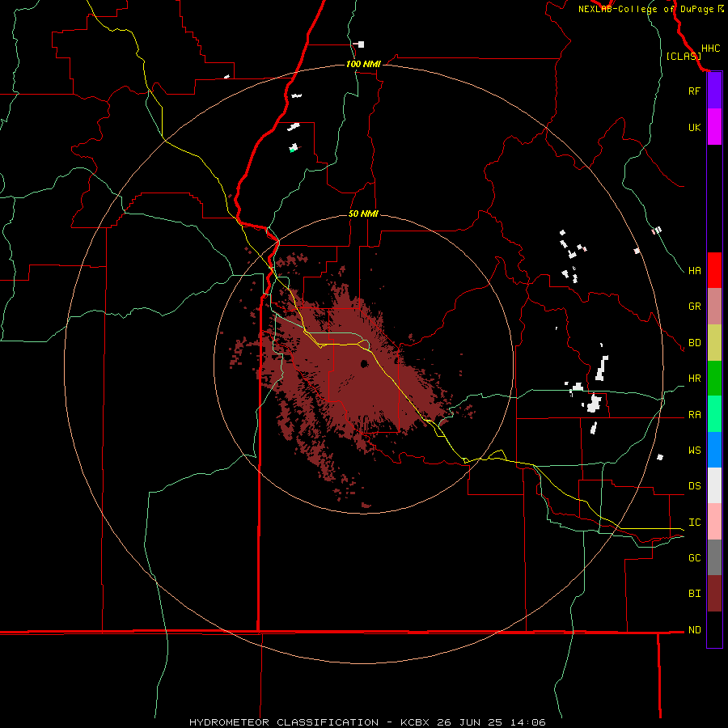Click the HHC product label
The width and height of the screenshot is (728, 728).
(x=710, y=49)
